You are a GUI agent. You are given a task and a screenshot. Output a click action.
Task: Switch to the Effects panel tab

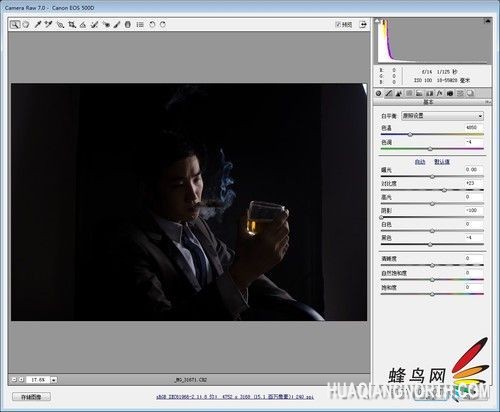click(440, 93)
